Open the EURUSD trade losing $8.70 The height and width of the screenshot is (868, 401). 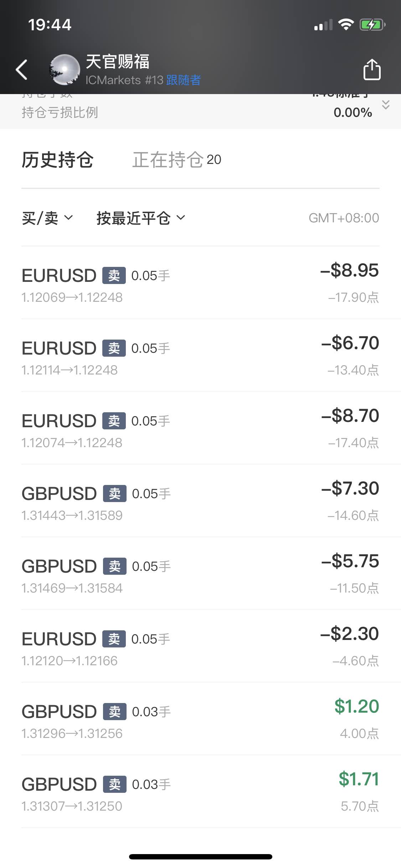point(200,428)
